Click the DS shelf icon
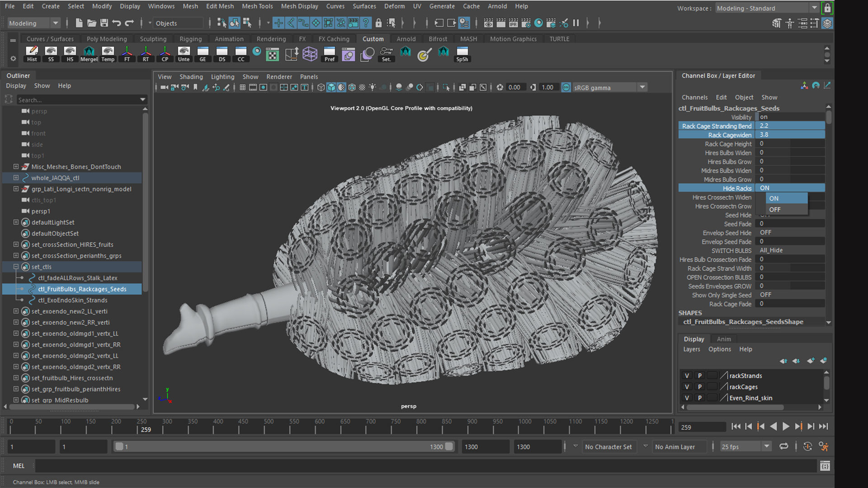The width and height of the screenshot is (868, 488). pos(222,54)
